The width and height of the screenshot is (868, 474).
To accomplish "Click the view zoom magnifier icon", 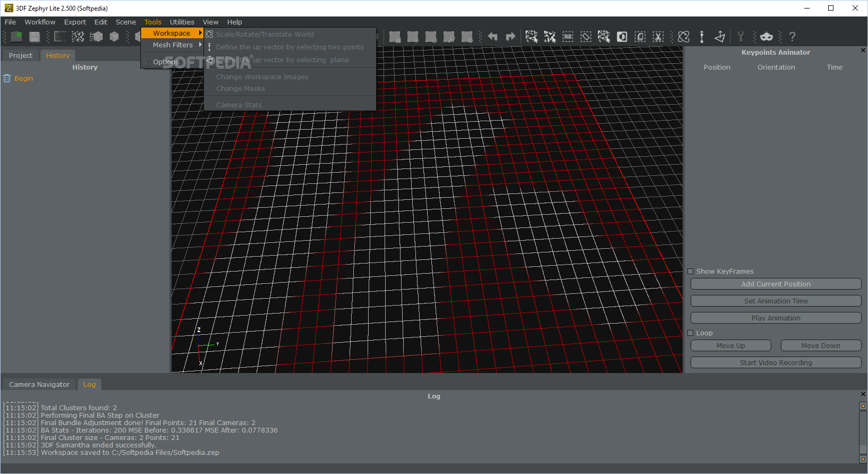I will pos(449,37).
